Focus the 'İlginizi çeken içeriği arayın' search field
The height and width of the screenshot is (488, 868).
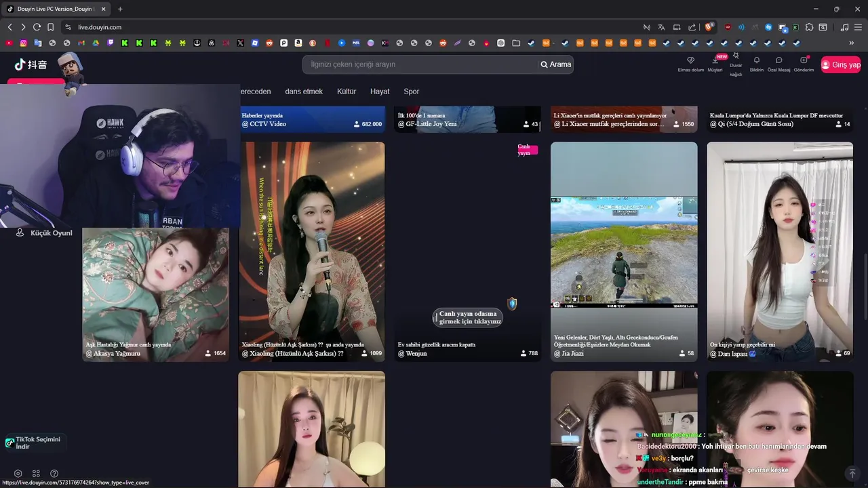[x=420, y=64]
